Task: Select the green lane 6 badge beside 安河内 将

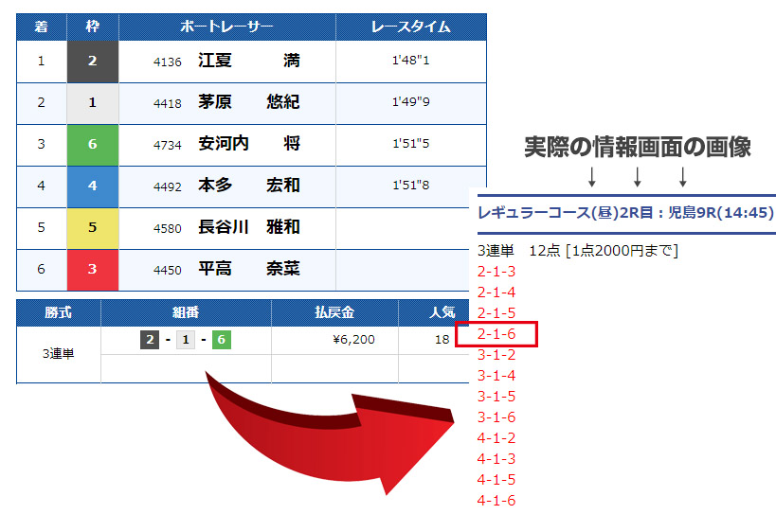Action: (93, 145)
